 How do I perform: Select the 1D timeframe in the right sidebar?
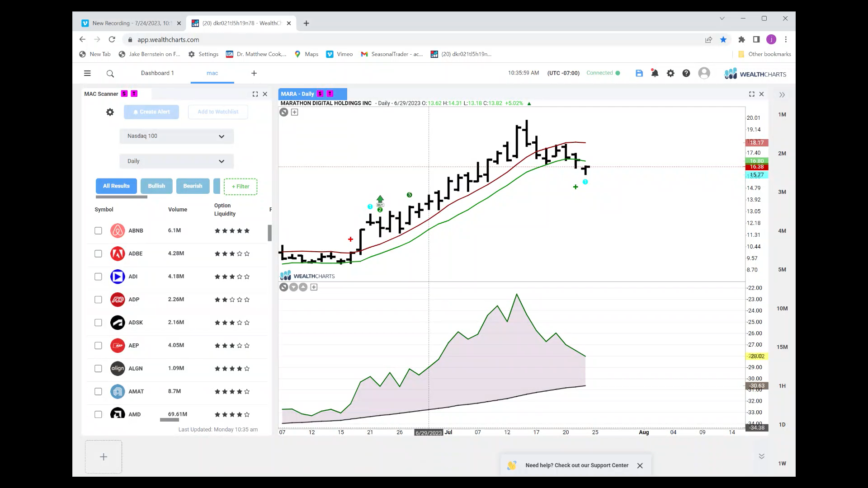[x=782, y=425]
